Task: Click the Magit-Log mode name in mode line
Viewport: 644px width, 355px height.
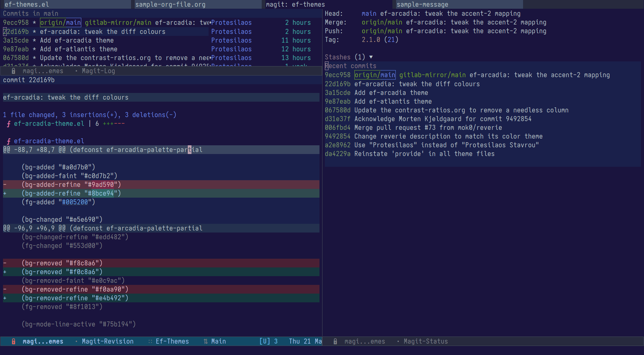Action: pyautogui.click(x=98, y=71)
